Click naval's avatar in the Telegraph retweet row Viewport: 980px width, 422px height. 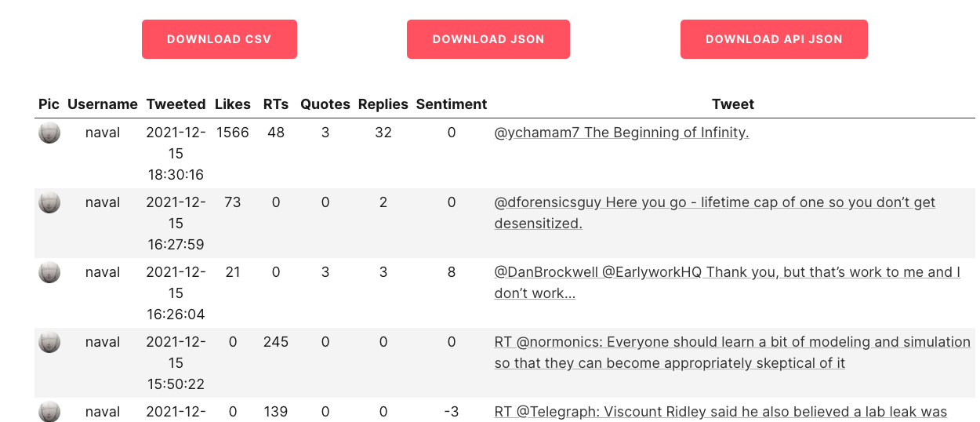click(49, 411)
